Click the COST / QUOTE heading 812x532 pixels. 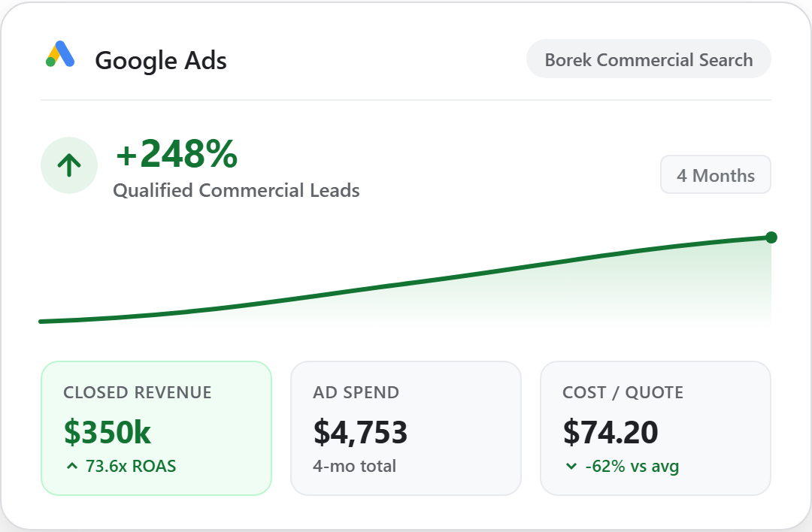coord(623,392)
